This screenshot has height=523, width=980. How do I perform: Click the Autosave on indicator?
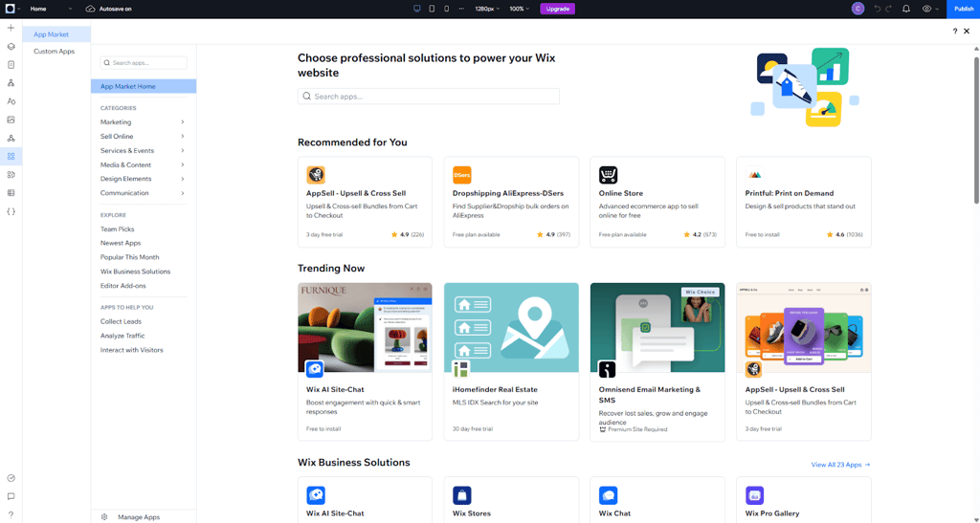(x=109, y=9)
